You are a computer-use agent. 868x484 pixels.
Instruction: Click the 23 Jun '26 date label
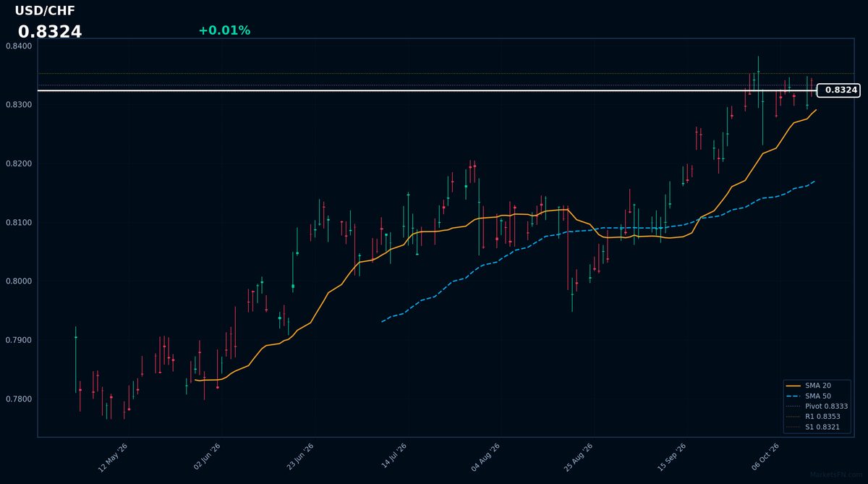pos(299,457)
